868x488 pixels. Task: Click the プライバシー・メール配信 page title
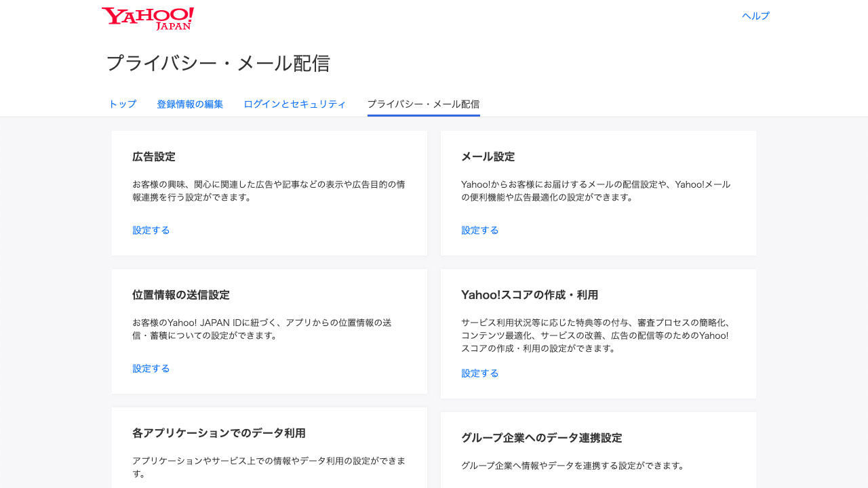[x=218, y=64]
